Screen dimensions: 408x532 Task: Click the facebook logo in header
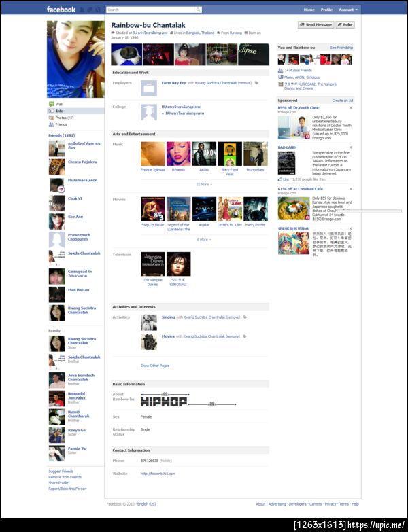[61, 10]
